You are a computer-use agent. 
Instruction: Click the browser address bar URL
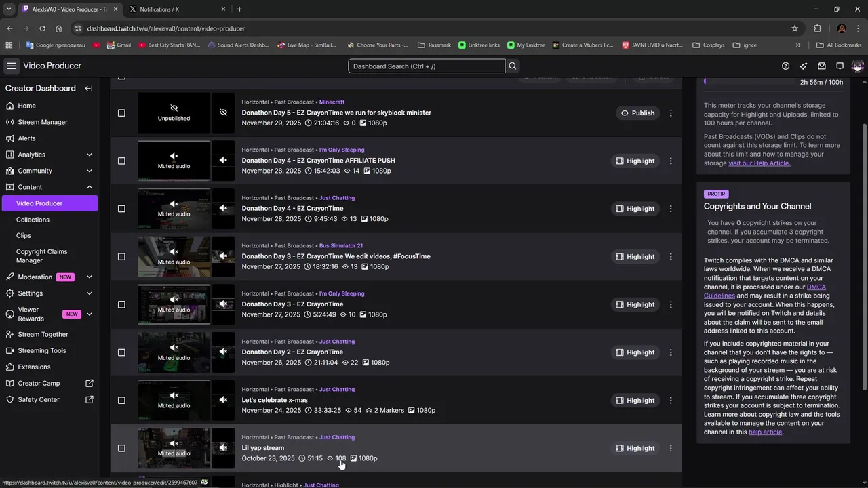[x=166, y=28]
